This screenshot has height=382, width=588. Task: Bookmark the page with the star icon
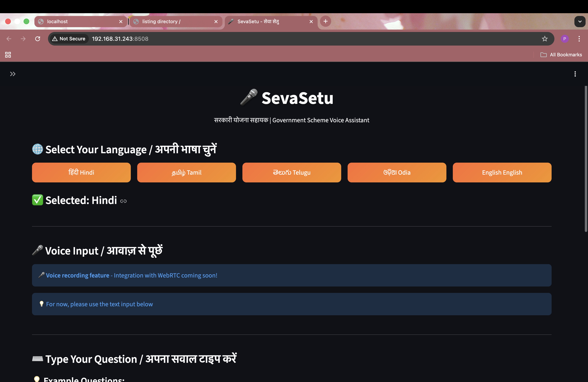point(545,39)
